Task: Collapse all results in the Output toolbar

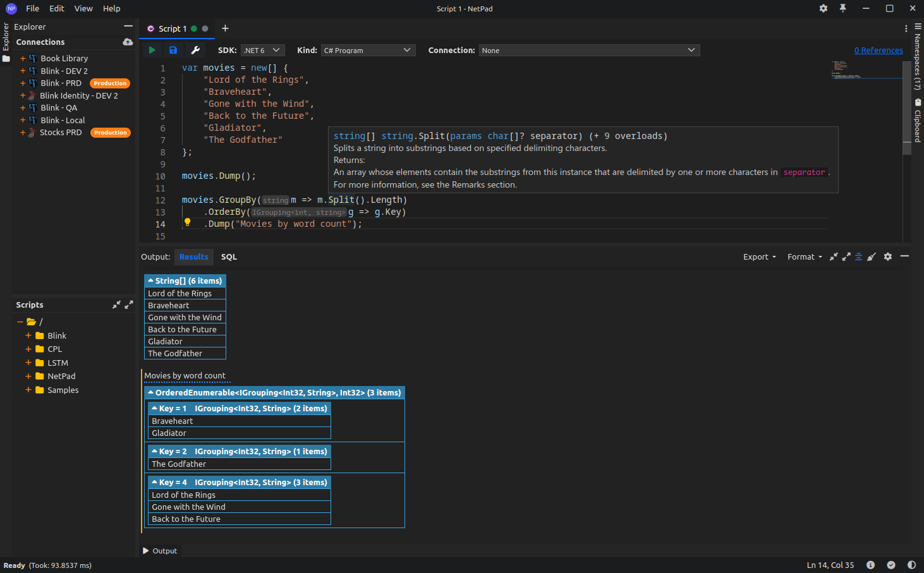Action: (x=834, y=256)
